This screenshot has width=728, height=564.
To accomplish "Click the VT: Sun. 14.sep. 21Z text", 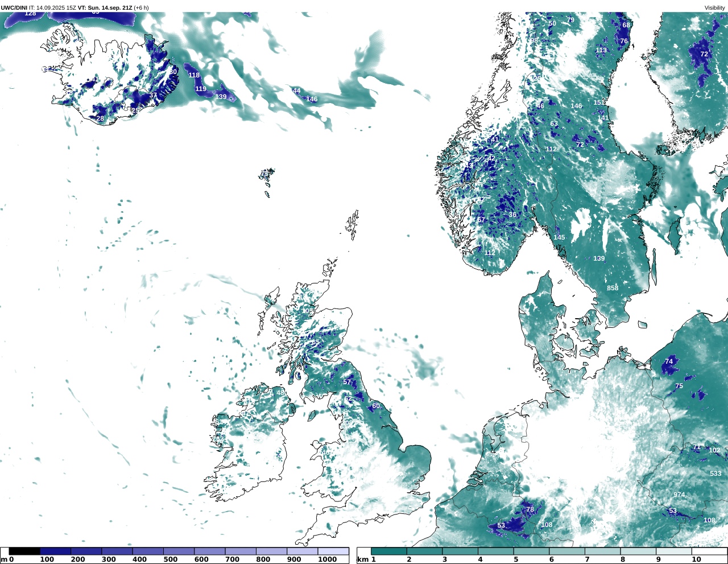I will click(105, 7).
